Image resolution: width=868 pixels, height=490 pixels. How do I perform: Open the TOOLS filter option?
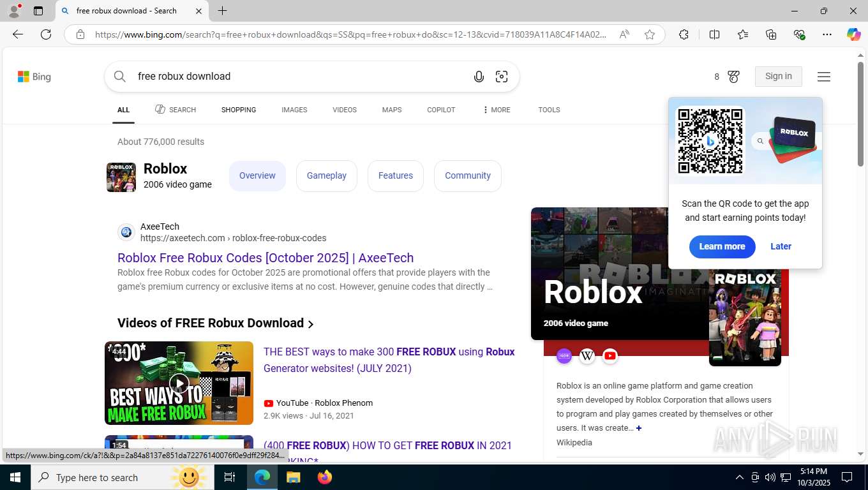tap(549, 110)
